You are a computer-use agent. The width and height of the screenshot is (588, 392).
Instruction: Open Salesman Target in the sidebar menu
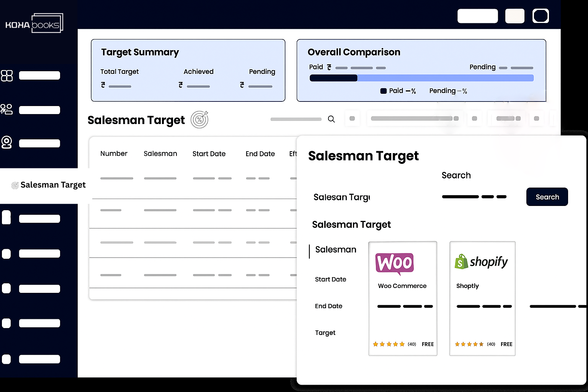49,185
